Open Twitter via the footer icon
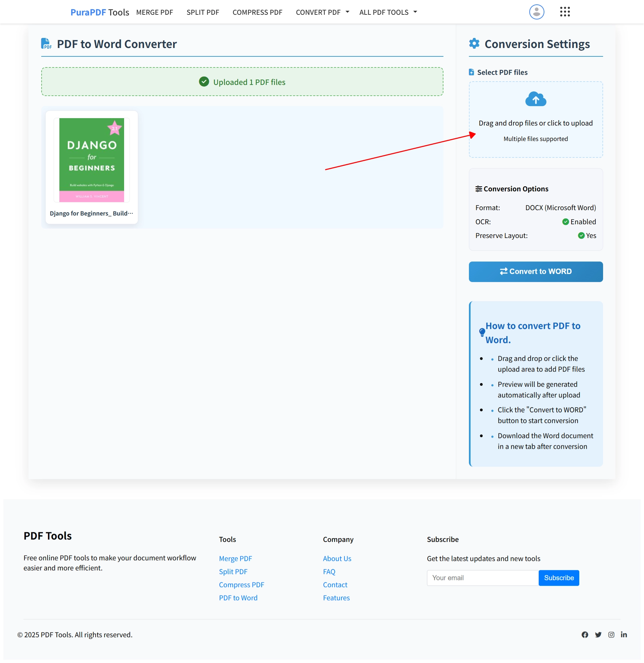Screen dimensions: 644x663 coord(598,634)
